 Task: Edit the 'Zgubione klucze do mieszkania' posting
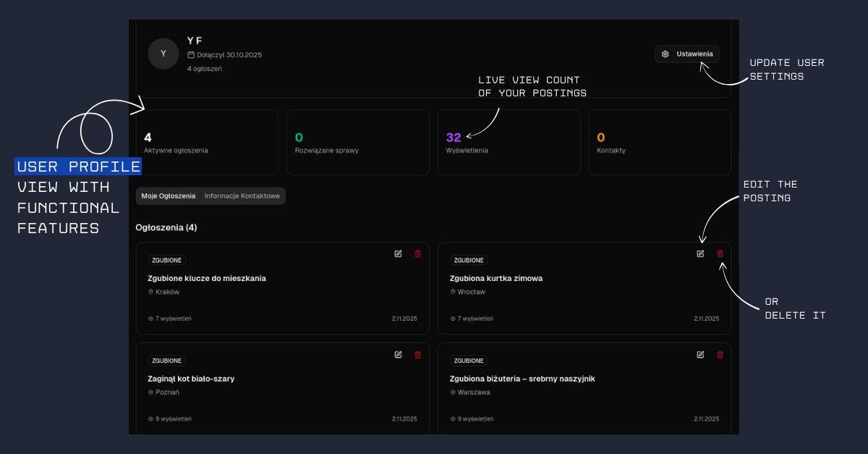point(398,253)
